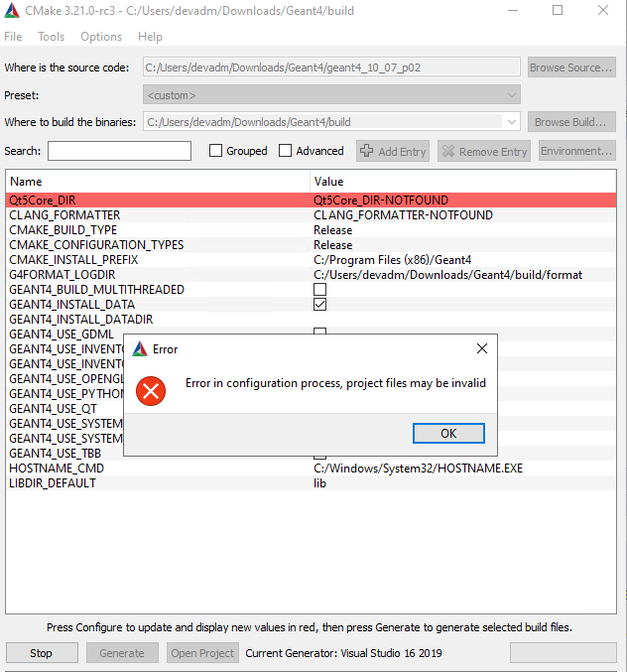
Task: Open the Preset dropdown
Action: tap(331, 94)
